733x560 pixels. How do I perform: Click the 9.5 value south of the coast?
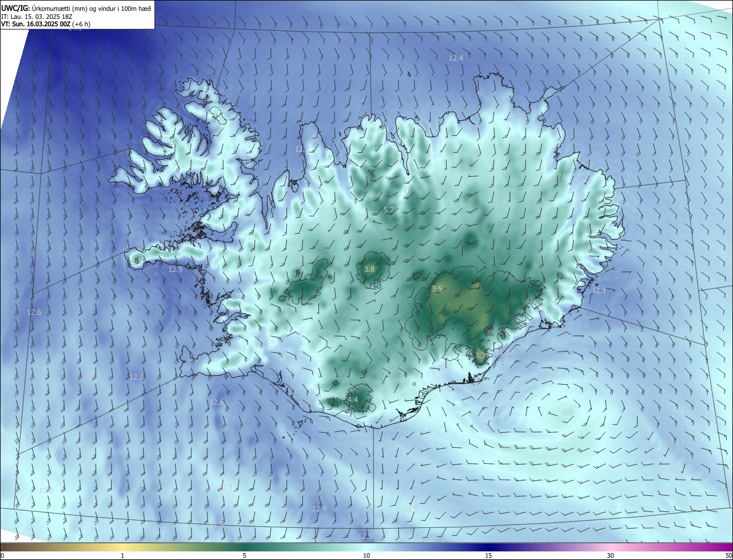coord(507,448)
